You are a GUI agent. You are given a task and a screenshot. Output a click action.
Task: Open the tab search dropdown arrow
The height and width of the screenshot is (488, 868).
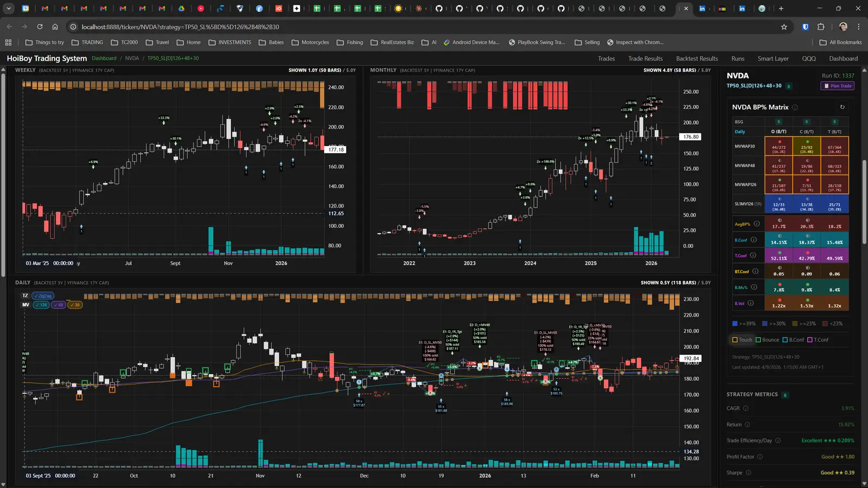click(x=9, y=9)
